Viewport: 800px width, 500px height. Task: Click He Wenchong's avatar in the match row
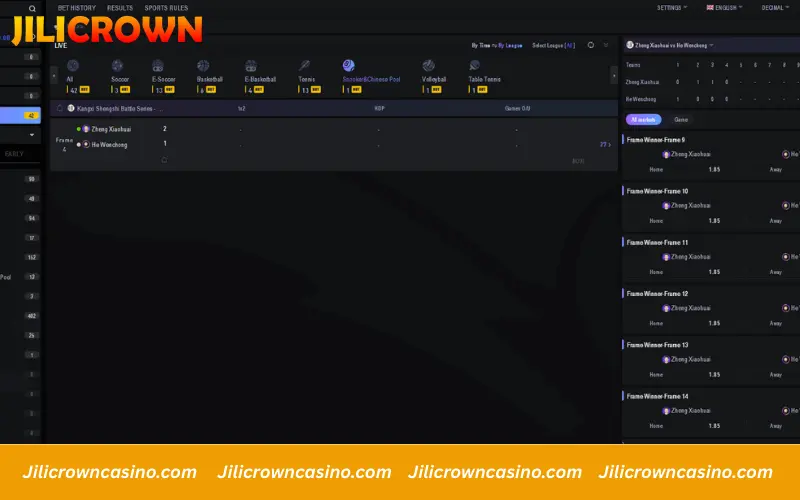tap(86, 144)
